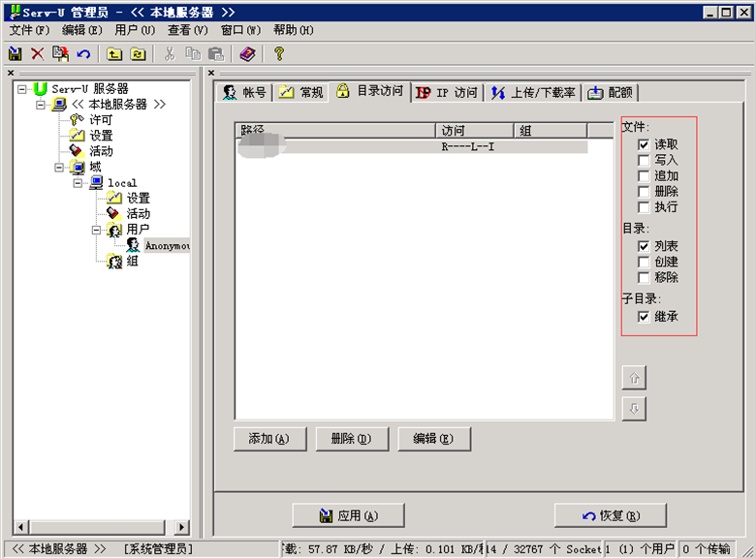Select << 本地服务器 >> in the tree
Screen dimensions: 756x559
pyautogui.click(x=118, y=104)
